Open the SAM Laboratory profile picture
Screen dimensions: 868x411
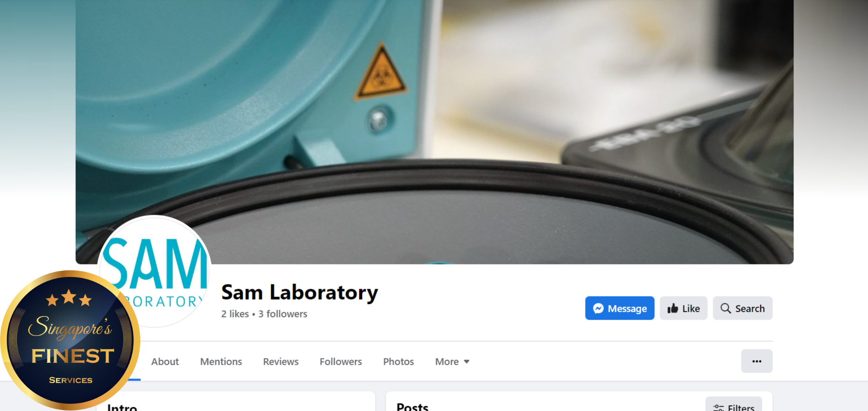pyautogui.click(x=154, y=271)
